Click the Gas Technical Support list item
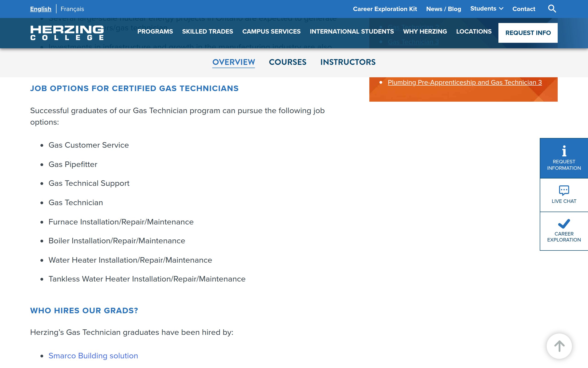The image size is (588, 368). tap(89, 183)
